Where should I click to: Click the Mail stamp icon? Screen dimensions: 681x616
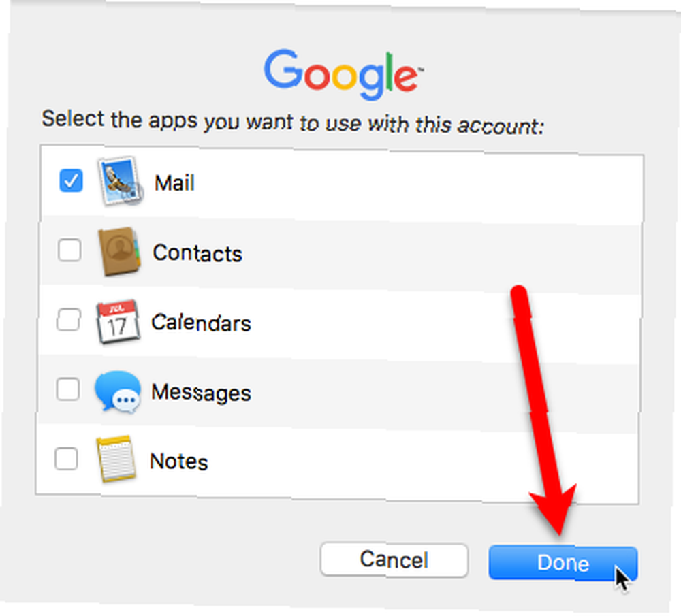pyautogui.click(x=121, y=180)
